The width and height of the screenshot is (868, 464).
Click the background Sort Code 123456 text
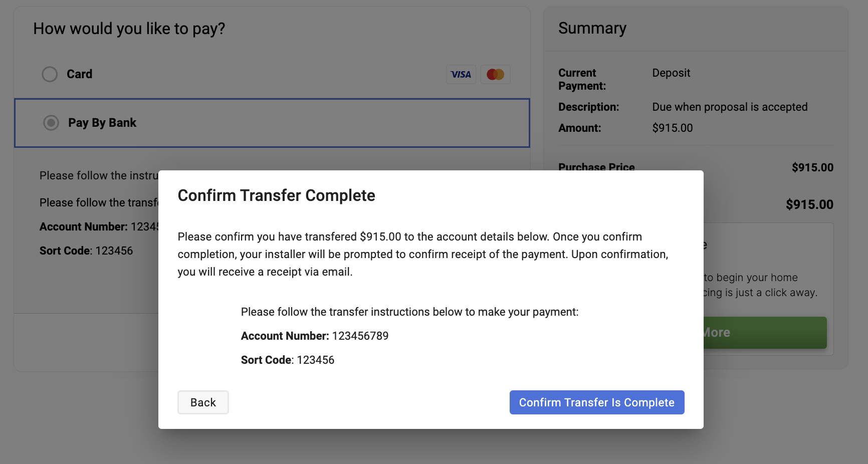pos(86,251)
